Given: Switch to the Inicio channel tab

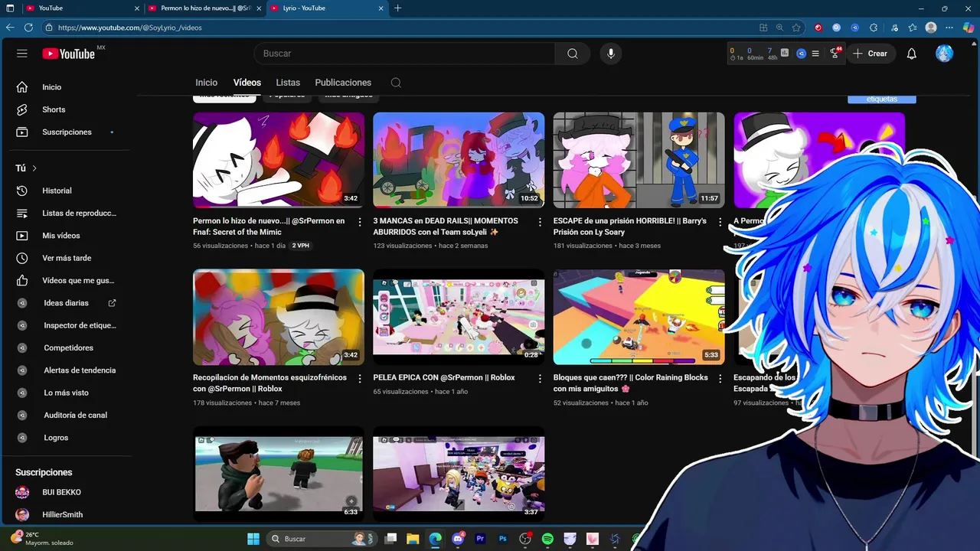Looking at the screenshot, I should (206, 83).
